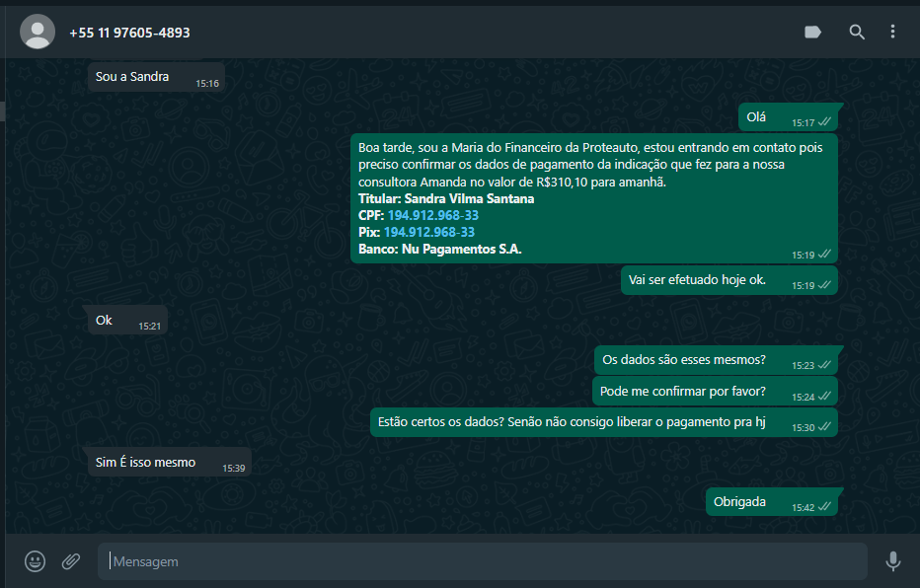Screen dimensions: 920x588
Task: Open the label tag icon in header
Action: pos(812,33)
